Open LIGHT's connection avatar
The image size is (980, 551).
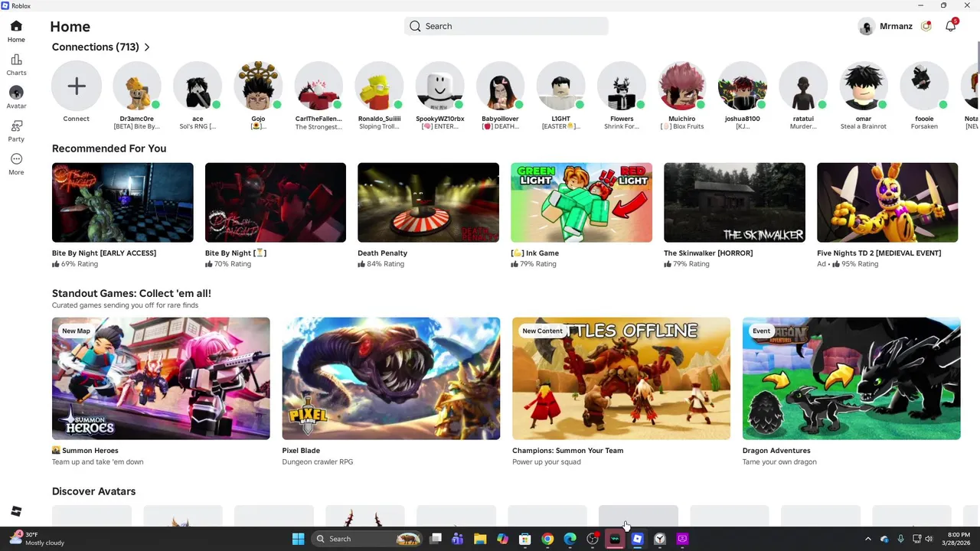tap(560, 86)
